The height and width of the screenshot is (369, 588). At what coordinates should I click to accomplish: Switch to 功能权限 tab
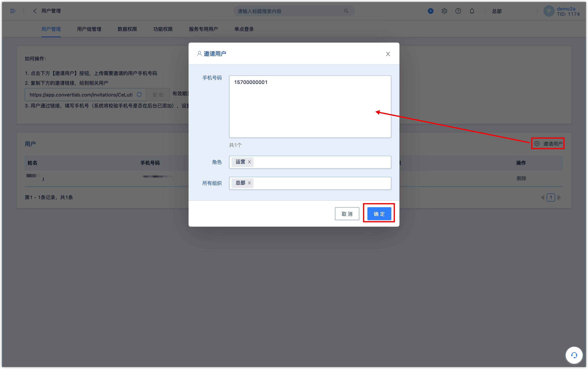[163, 29]
